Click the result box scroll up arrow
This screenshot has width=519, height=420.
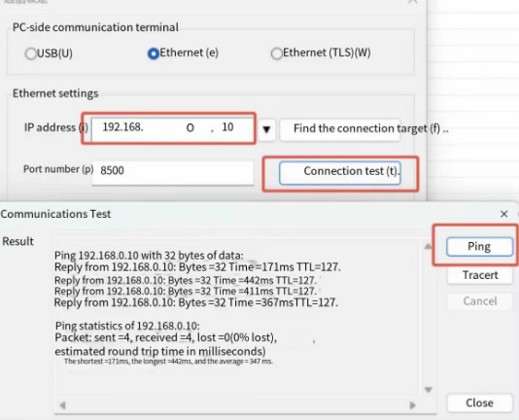(x=428, y=246)
